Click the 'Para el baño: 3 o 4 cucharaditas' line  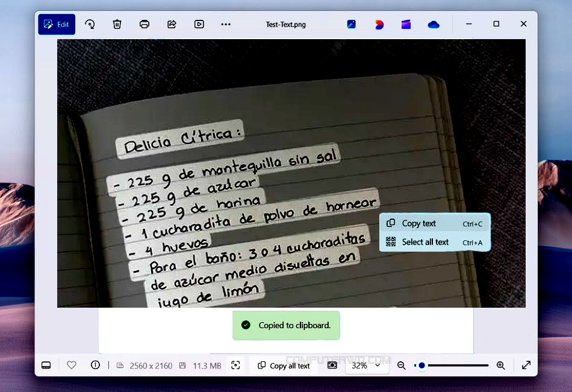250,252
